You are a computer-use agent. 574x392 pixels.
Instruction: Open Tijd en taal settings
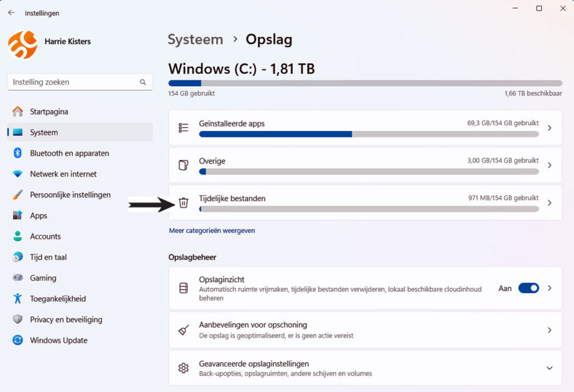tap(50, 257)
